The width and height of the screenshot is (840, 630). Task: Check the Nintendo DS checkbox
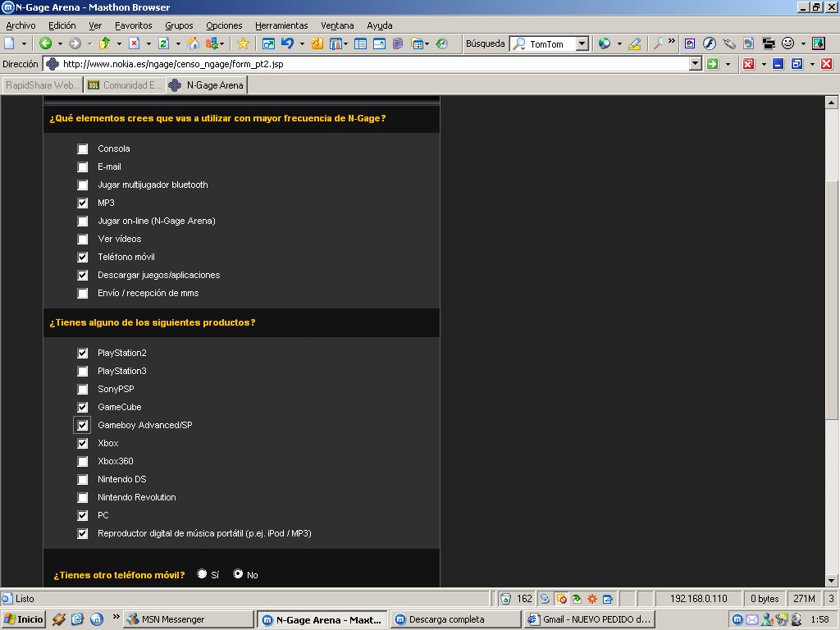pos(83,479)
